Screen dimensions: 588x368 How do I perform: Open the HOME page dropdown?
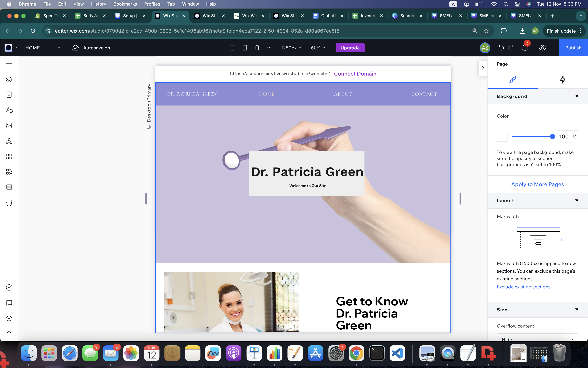pos(43,48)
